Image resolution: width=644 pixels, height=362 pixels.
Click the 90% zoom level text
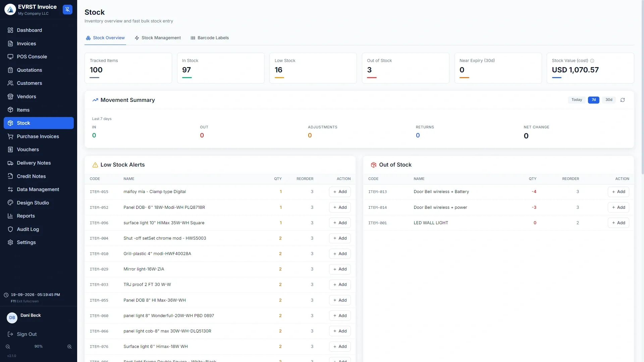[39, 347]
